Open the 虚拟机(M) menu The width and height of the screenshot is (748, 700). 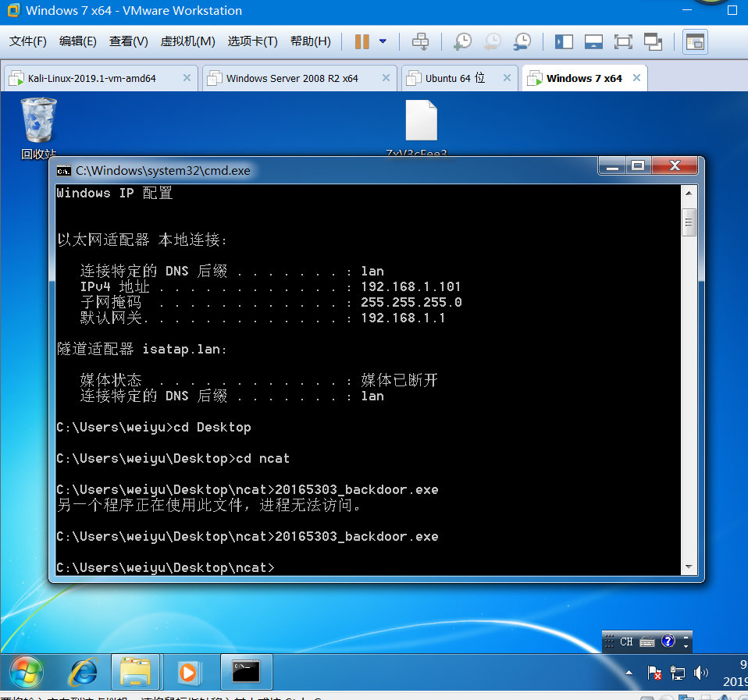pos(187,41)
